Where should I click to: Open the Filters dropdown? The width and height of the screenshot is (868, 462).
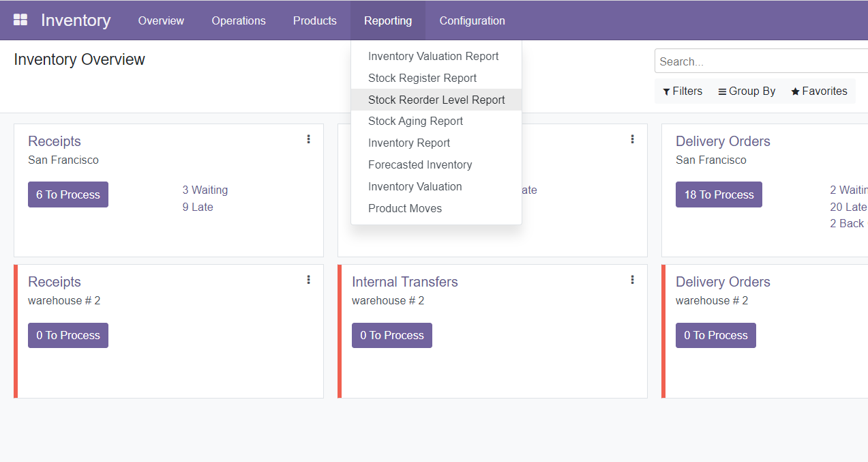(683, 91)
